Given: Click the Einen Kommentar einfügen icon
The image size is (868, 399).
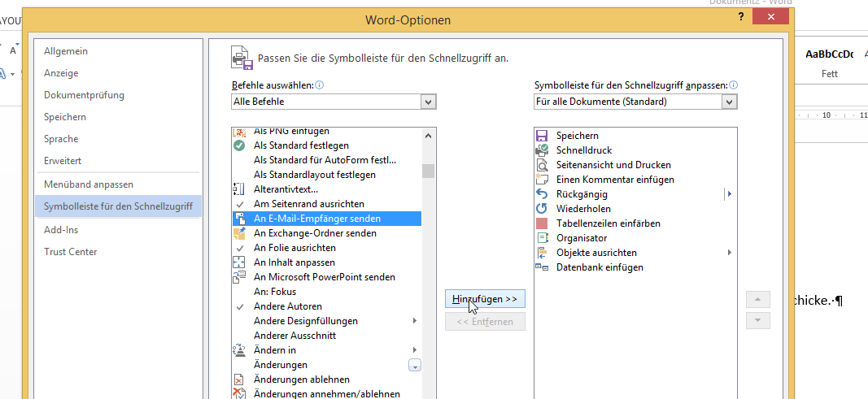Looking at the screenshot, I should [x=542, y=179].
